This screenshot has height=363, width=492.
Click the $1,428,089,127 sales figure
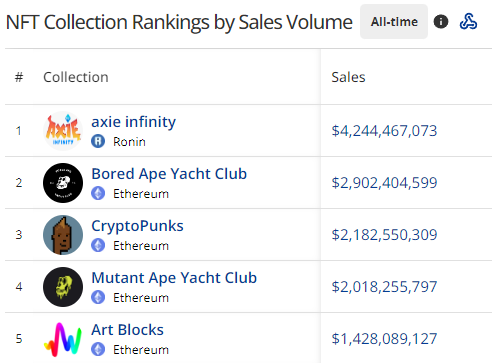click(384, 339)
